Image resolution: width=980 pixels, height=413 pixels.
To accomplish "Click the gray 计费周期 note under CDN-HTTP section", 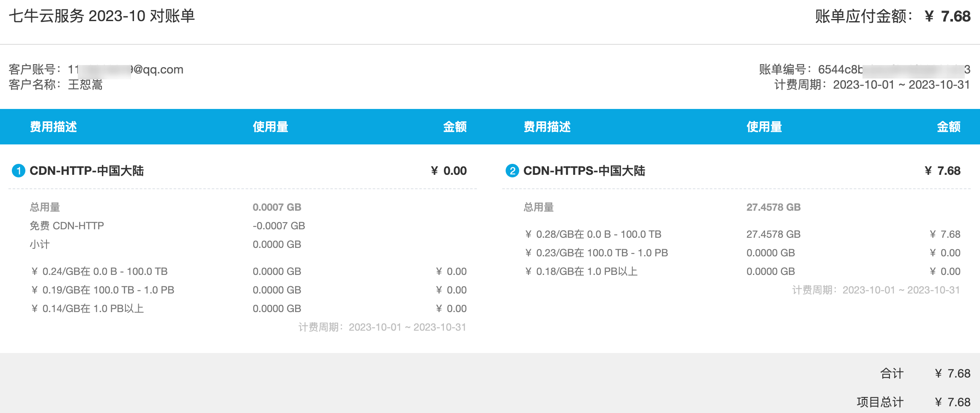I will (382, 327).
